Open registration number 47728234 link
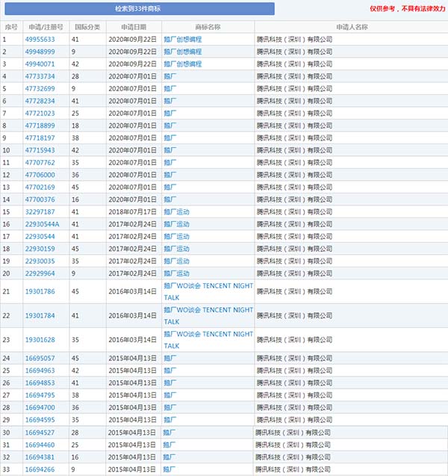 tap(40, 101)
